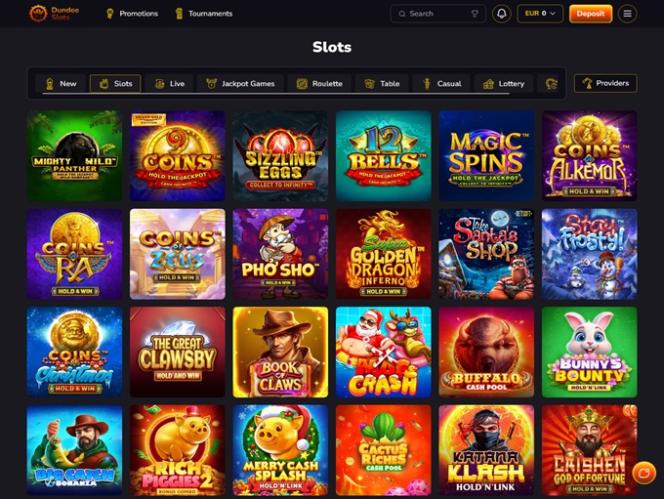Open the hamburger menu icon
The height and width of the screenshot is (499, 664).
click(x=627, y=14)
